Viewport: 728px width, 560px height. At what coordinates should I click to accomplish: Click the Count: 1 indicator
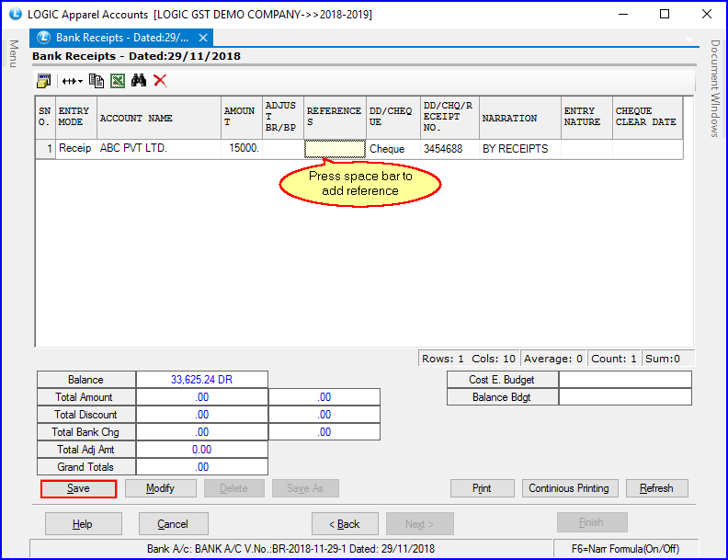[614, 359]
